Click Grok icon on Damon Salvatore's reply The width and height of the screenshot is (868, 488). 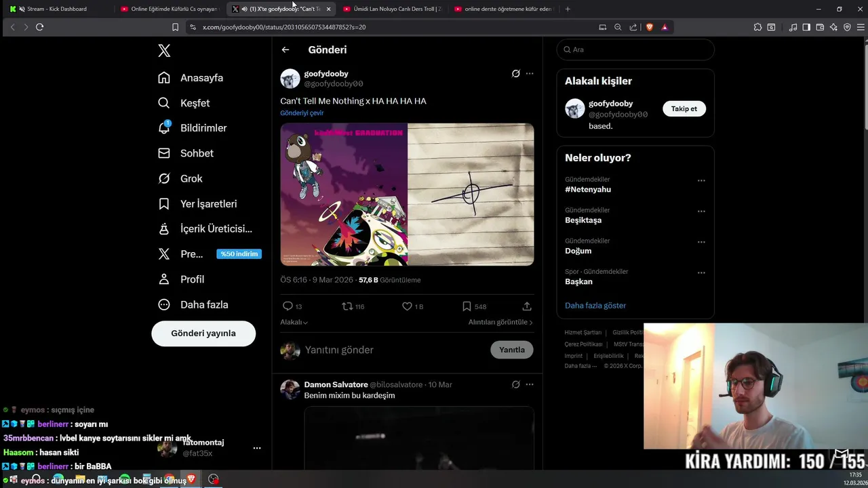[x=515, y=384]
